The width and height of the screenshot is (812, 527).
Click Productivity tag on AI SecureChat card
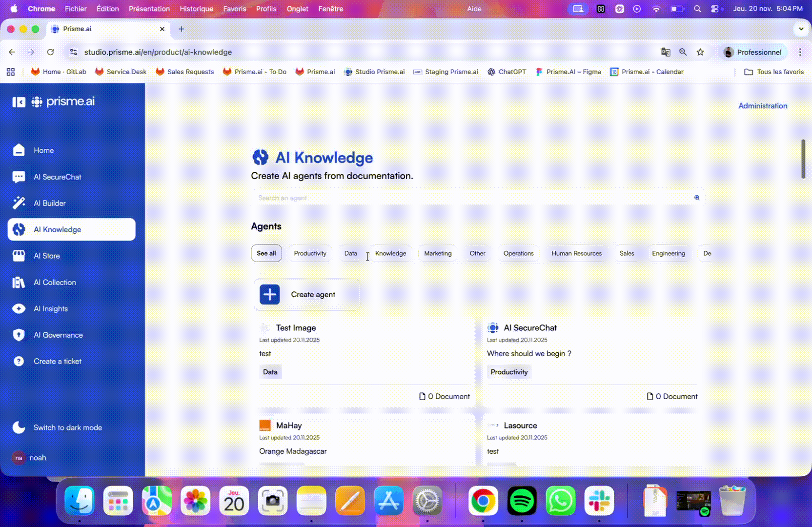(x=509, y=372)
